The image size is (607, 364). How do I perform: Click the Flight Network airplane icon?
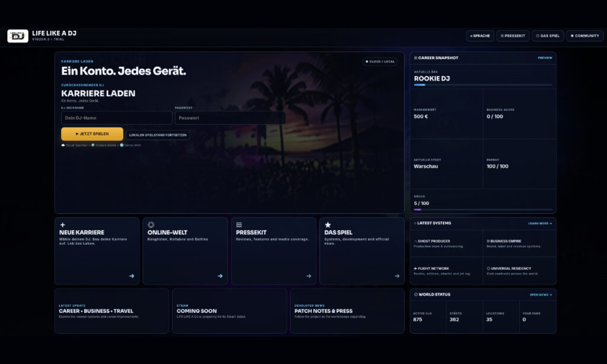pyautogui.click(x=416, y=269)
